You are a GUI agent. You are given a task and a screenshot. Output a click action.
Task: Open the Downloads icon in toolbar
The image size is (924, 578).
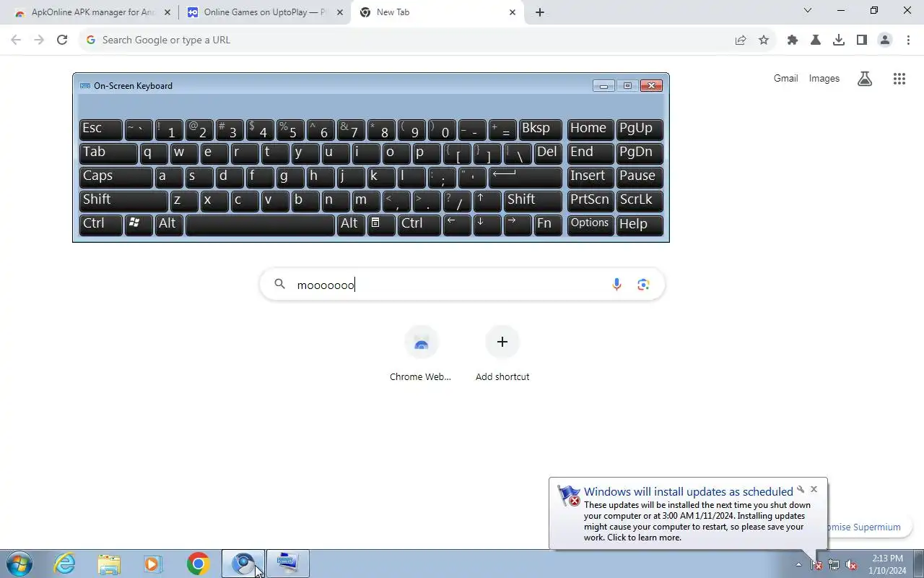coord(839,40)
